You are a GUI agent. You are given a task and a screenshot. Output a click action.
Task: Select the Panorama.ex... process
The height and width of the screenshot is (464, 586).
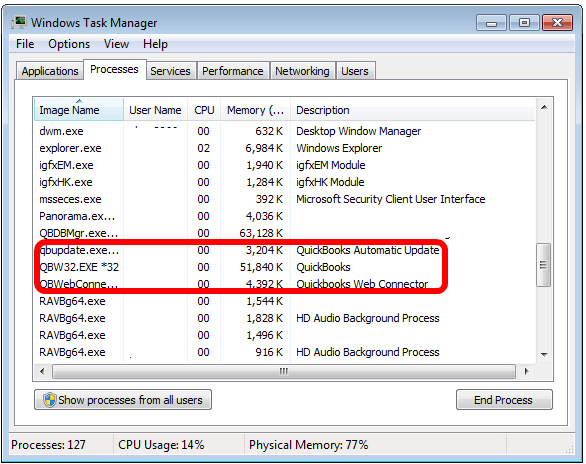click(284, 216)
